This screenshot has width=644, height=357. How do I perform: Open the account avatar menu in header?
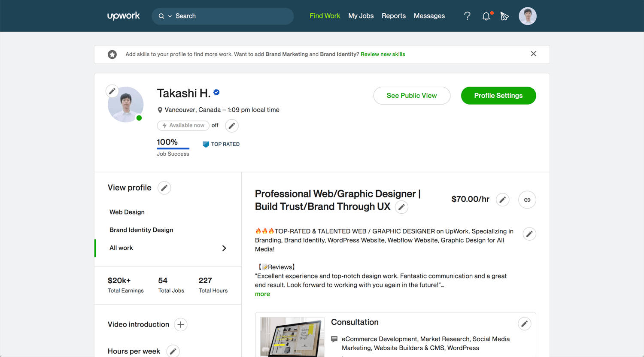pos(527,16)
